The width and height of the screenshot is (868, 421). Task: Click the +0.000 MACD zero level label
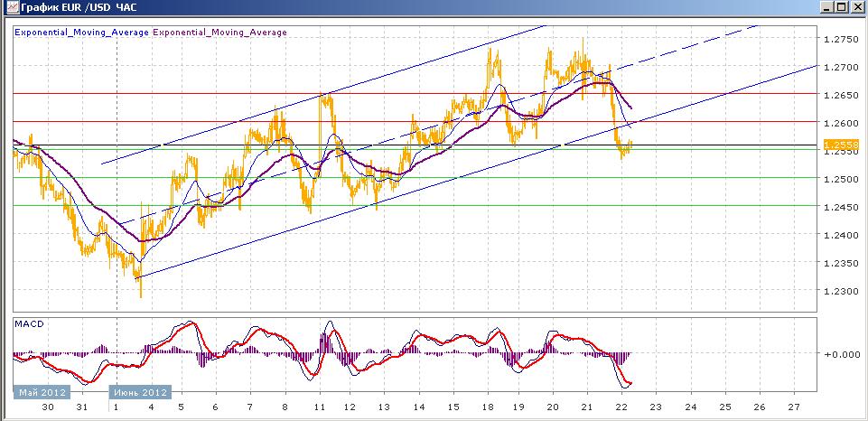point(842,354)
